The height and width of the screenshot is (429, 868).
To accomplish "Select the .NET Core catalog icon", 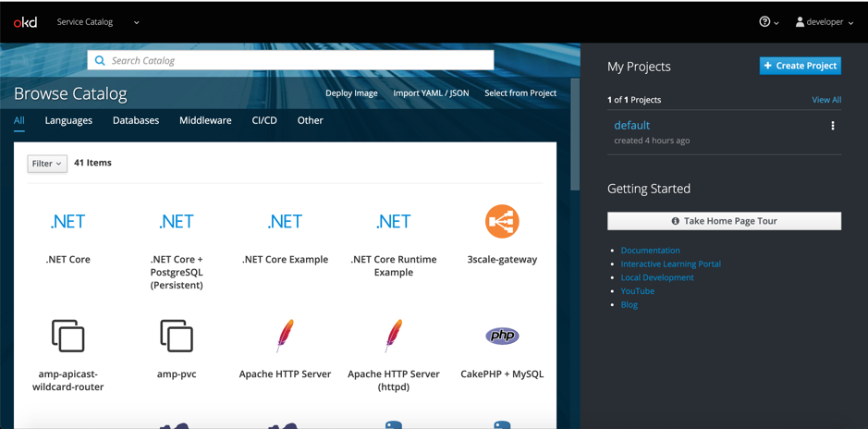I will pos(68,221).
